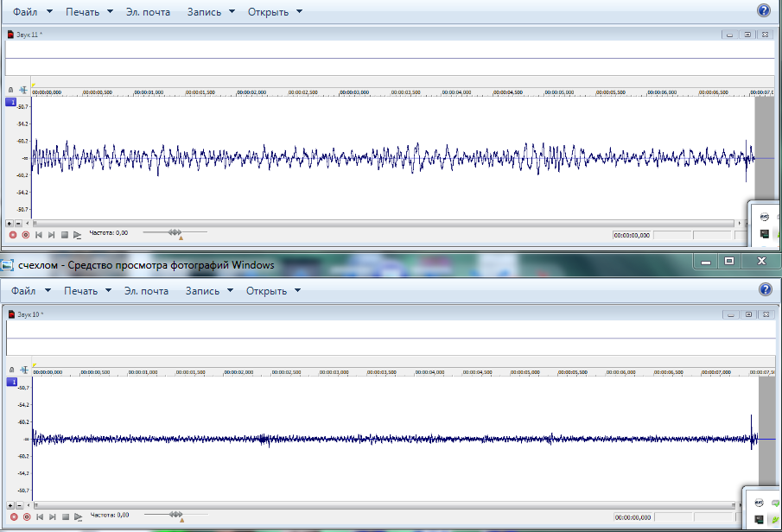Click the red document icon beside Звук 11 title
782x532 pixels.
10,35
